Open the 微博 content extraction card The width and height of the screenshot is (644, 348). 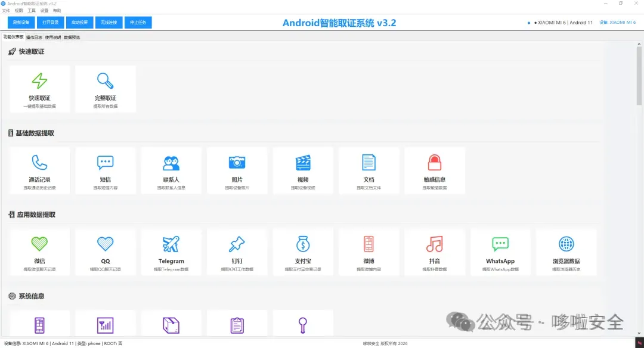coord(369,252)
